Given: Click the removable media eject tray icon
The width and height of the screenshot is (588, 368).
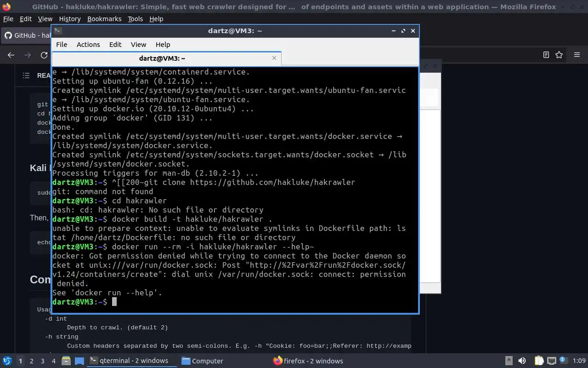Looking at the screenshot, I should [x=509, y=361].
